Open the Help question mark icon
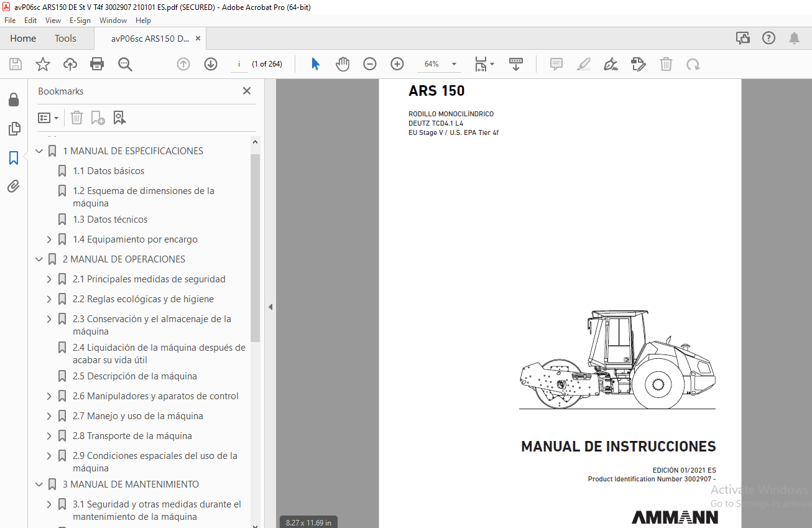 [768, 38]
